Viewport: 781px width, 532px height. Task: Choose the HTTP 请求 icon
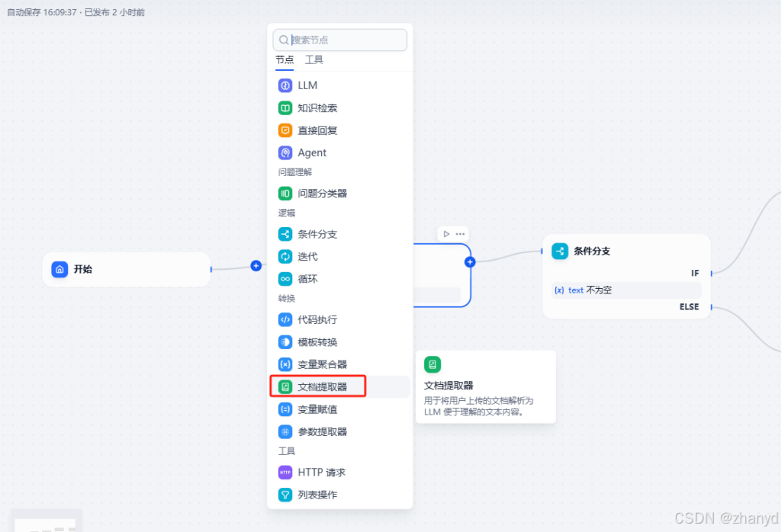tap(285, 473)
